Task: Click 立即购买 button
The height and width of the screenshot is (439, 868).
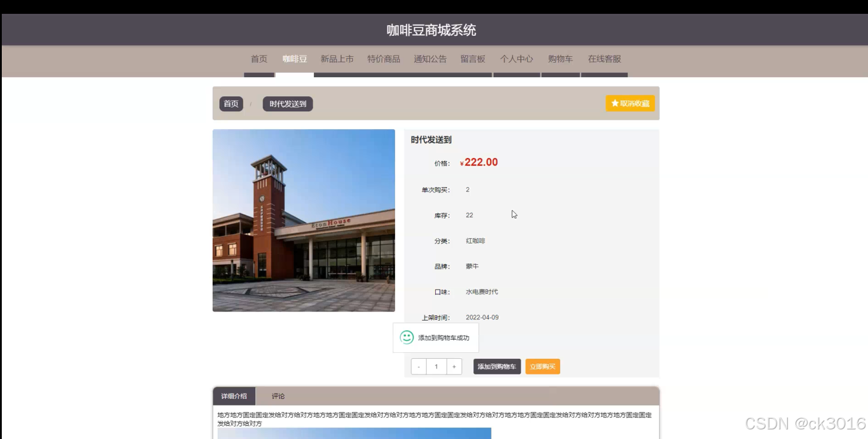Action: point(543,367)
